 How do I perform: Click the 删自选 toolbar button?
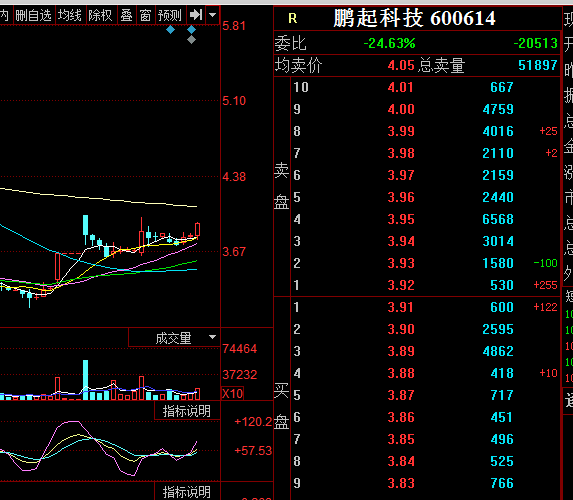[x=34, y=15]
